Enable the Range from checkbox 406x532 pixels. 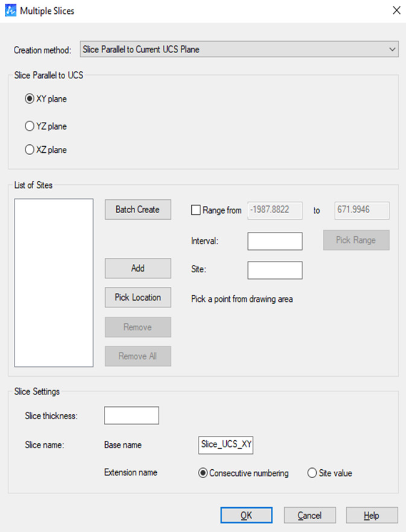(x=195, y=210)
